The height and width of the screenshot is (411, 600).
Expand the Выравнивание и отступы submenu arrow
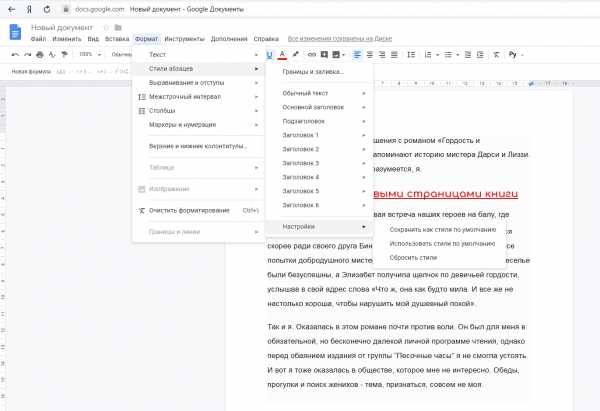[x=256, y=83]
